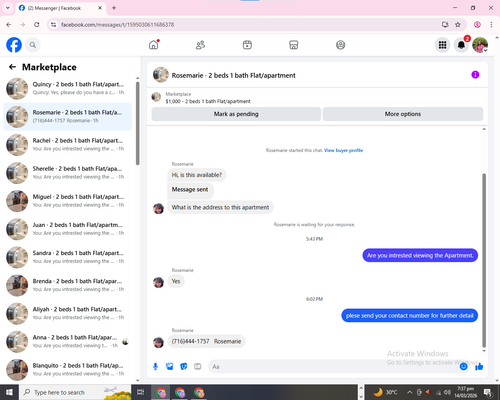Open Blanquito conversation
The image size is (500, 400).
(x=68, y=370)
